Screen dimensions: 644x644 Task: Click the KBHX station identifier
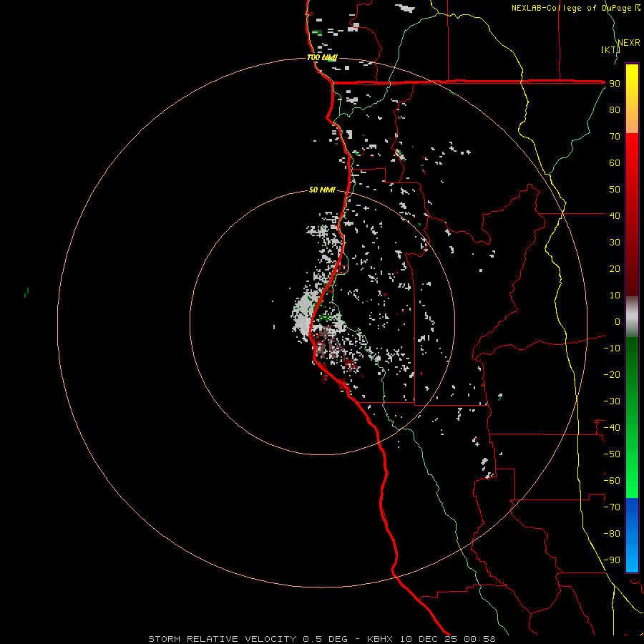tap(380, 639)
